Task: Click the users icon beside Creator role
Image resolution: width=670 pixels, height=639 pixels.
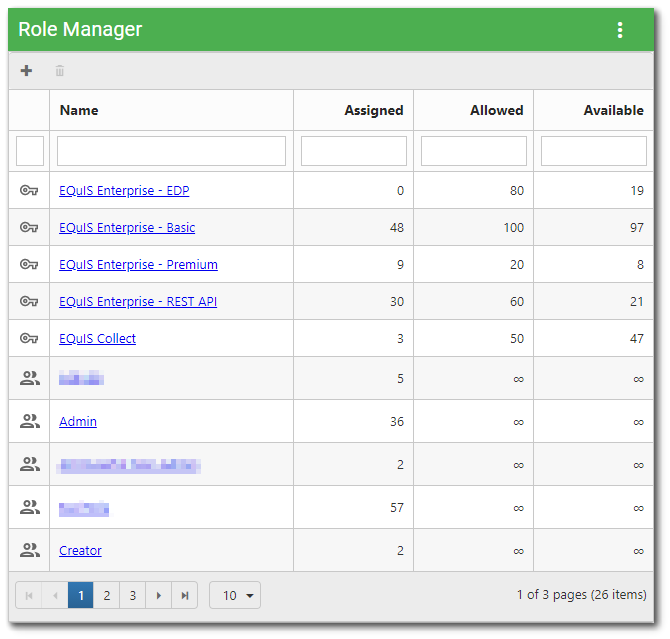Action: (x=30, y=550)
